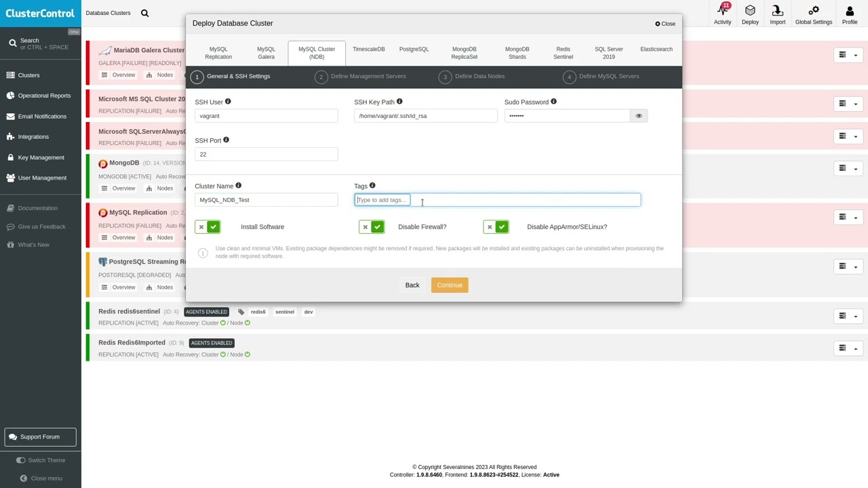Image resolution: width=868 pixels, height=488 pixels.
Task: Click SSH Port info icon
Action: click(x=226, y=140)
